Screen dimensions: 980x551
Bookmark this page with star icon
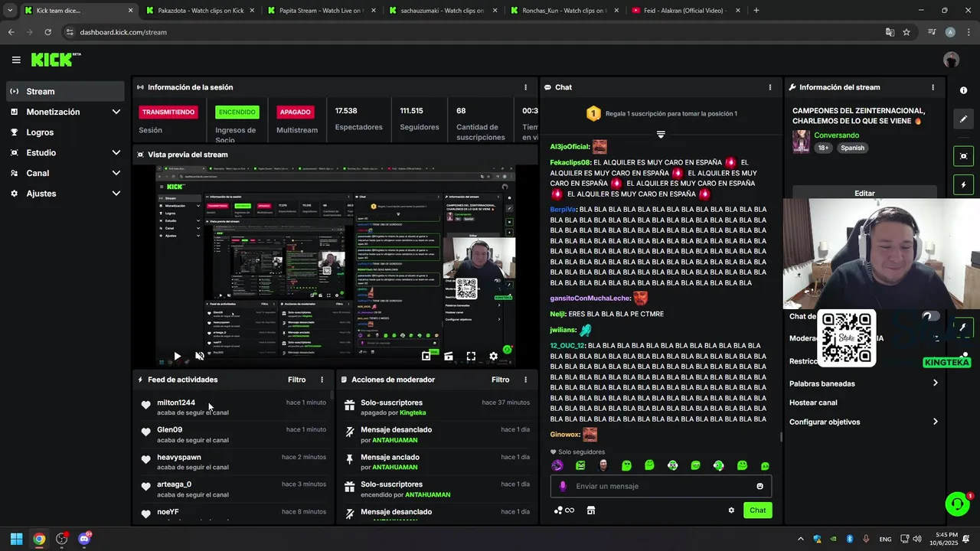[906, 32]
